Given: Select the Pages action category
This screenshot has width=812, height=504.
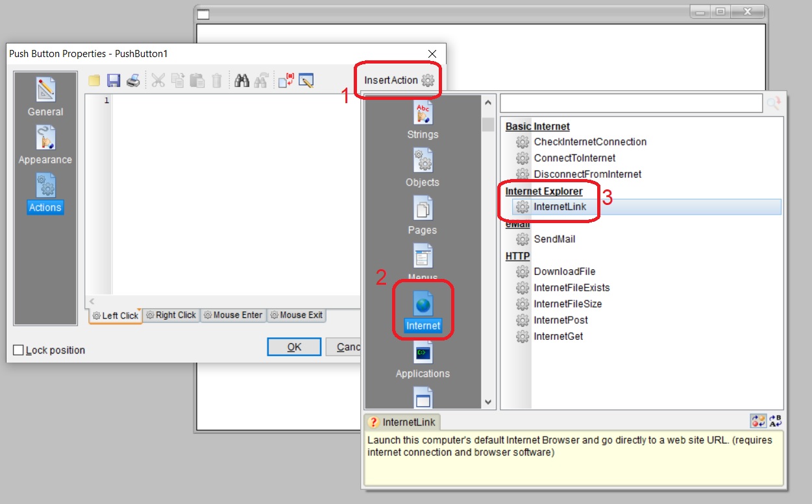Looking at the screenshot, I should click(x=423, y=217).
